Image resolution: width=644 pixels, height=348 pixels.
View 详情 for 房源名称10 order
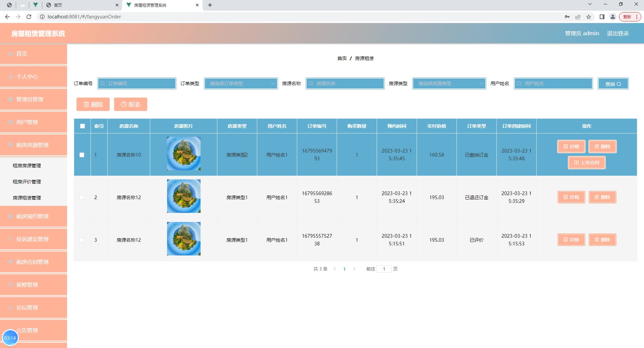click(571, 147)
